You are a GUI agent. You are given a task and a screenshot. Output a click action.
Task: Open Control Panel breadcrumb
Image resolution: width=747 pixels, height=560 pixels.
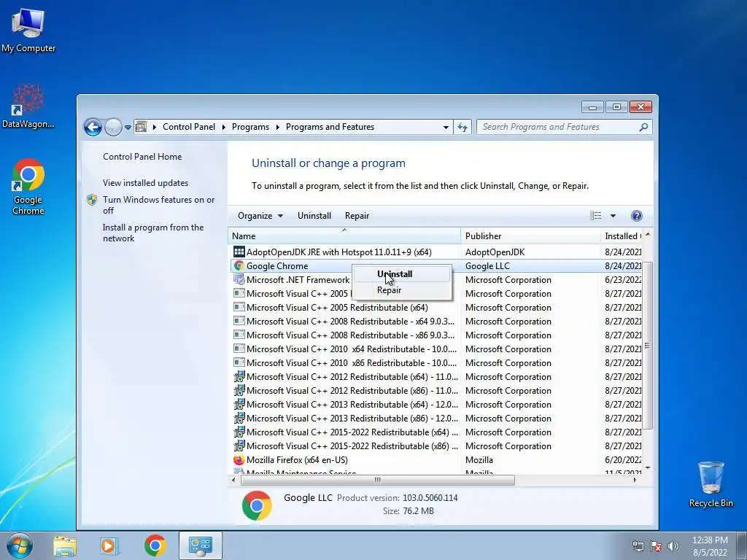click(189, 127)
